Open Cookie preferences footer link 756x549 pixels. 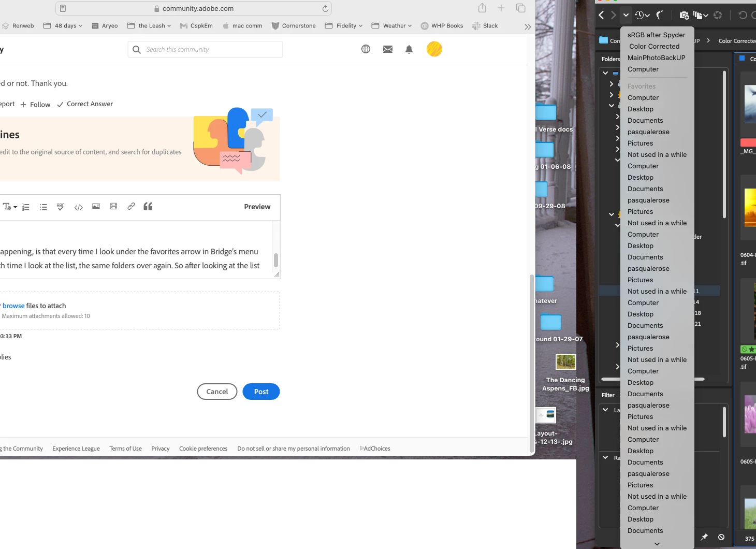pos(203,449)
